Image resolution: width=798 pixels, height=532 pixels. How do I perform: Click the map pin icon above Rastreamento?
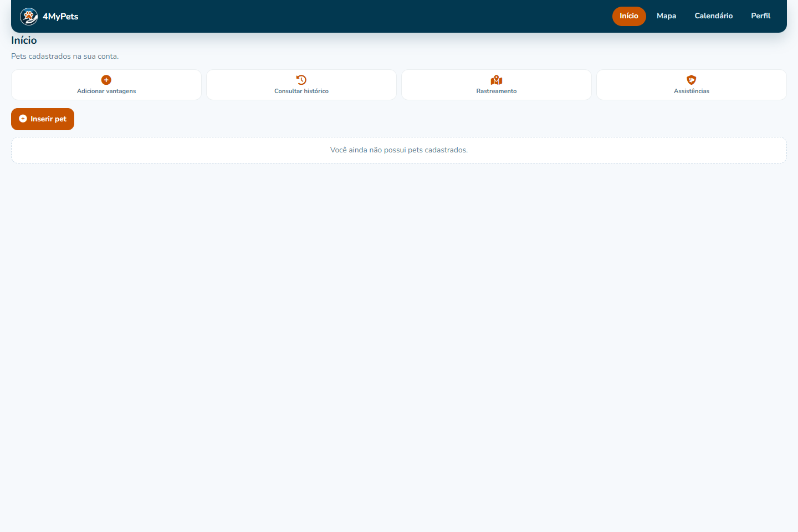click(x=497, y=80)
